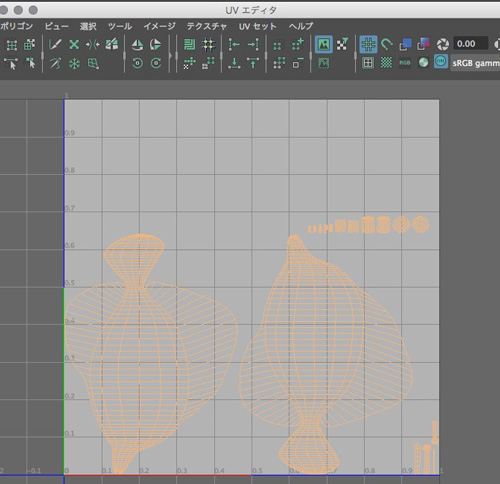Viewport: 500px width, 484px height.
Task: Click the icon below snap-to-grid icon
Action: (x=209, y=63)
